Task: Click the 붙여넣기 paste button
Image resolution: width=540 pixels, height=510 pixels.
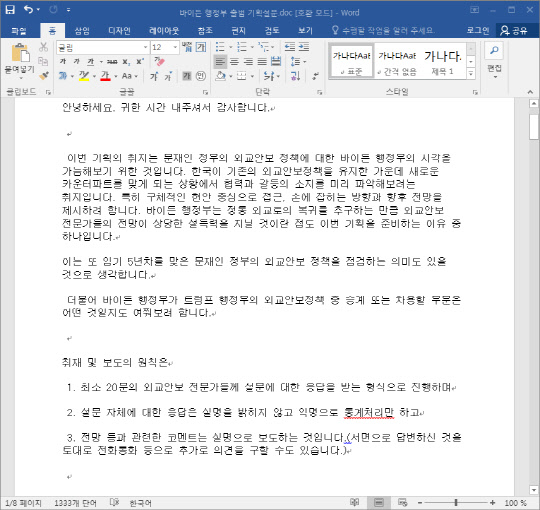Action: point(20,60)
